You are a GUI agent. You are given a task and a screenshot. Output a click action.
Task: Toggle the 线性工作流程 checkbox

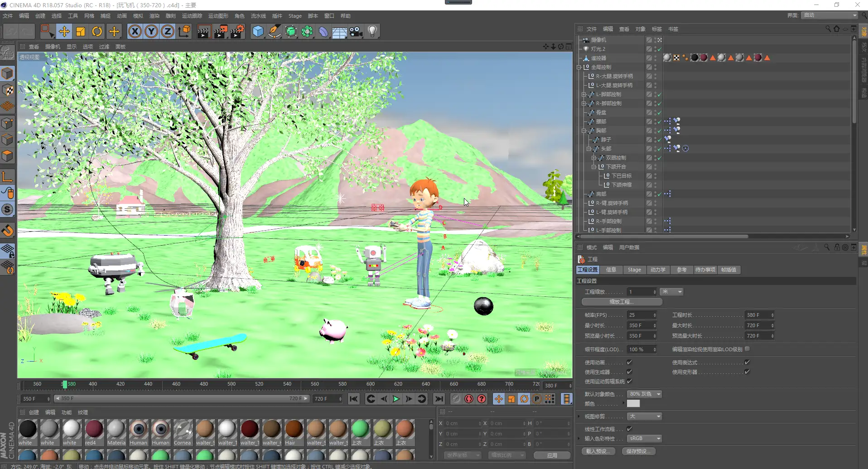pyautogui.click(x=629, y=429)
